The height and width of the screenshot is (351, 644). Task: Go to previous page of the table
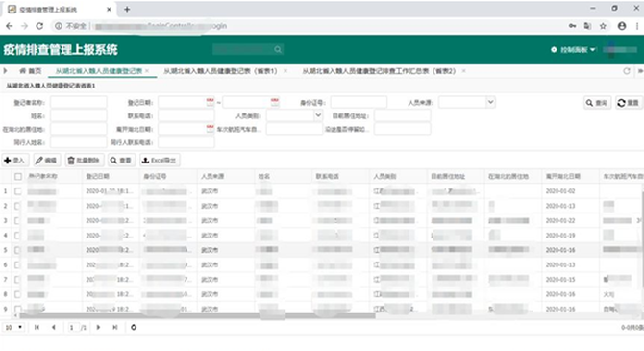tap(54, 328)
